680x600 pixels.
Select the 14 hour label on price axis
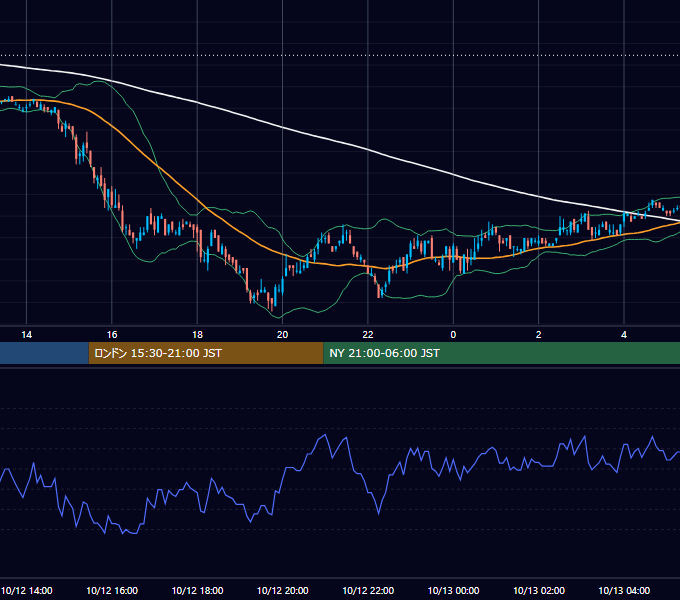click(x=26, y=335)
